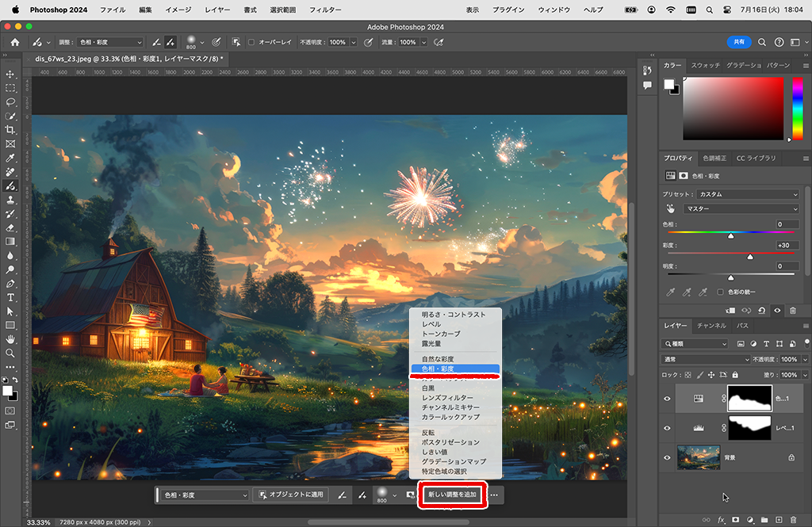Image resolution: width=812 pixels, height=527 pixels.
Task: Select the Path Selection tool
Action: click(x=10, y=311)
